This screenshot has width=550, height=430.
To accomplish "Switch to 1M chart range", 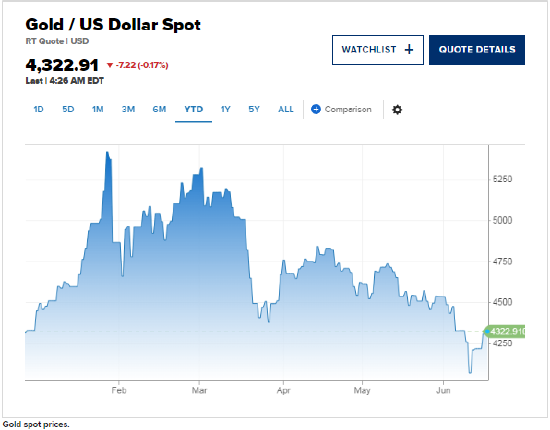I will coord(98,109).
